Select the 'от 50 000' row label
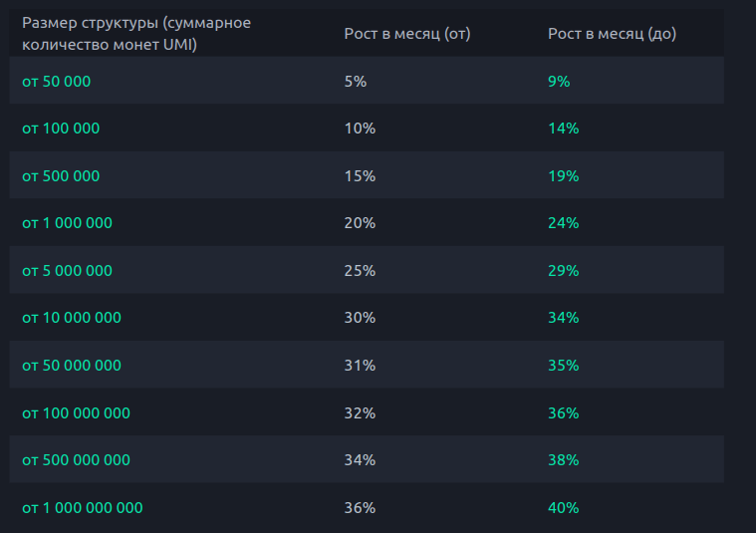The height and width of the screenshot is (533, 756). pos(56,82)
